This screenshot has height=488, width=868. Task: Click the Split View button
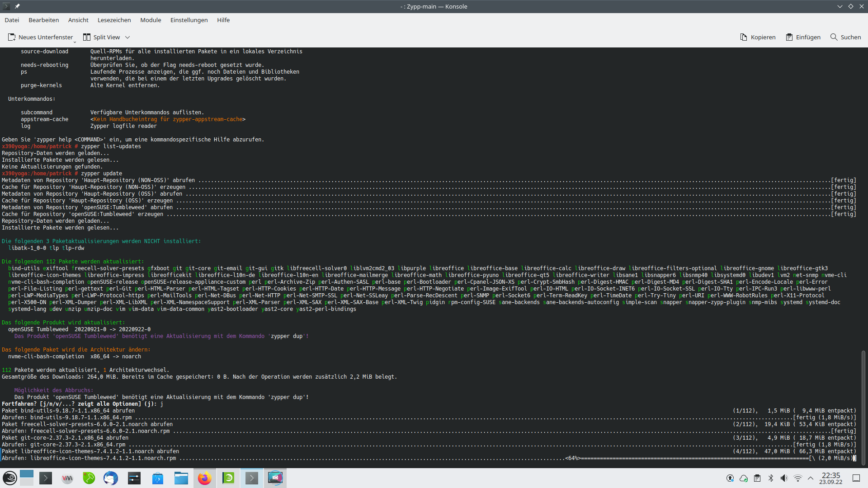(102, 37)
